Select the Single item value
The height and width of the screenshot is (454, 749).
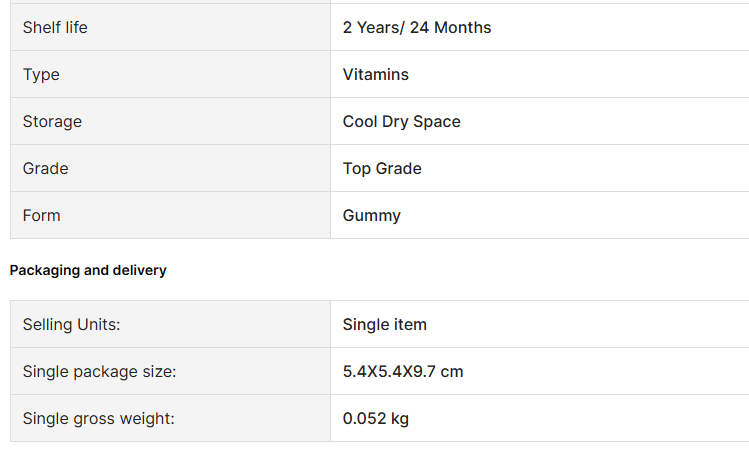384,325
